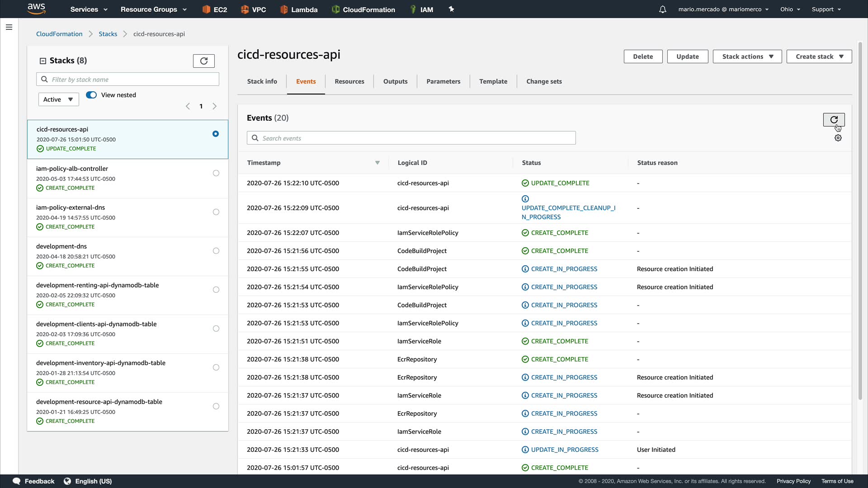Click the notifications bell icon
The height and width of the screenshot is (488, 868).
(662, 9)
